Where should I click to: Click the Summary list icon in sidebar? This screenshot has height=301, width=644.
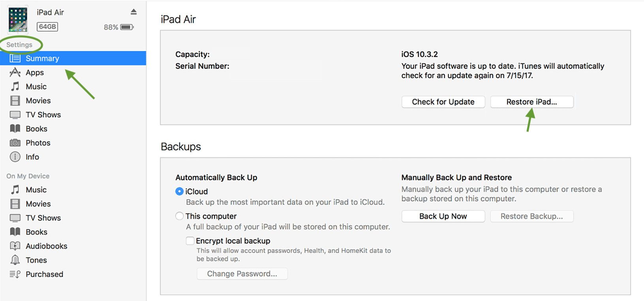point(15,58)
